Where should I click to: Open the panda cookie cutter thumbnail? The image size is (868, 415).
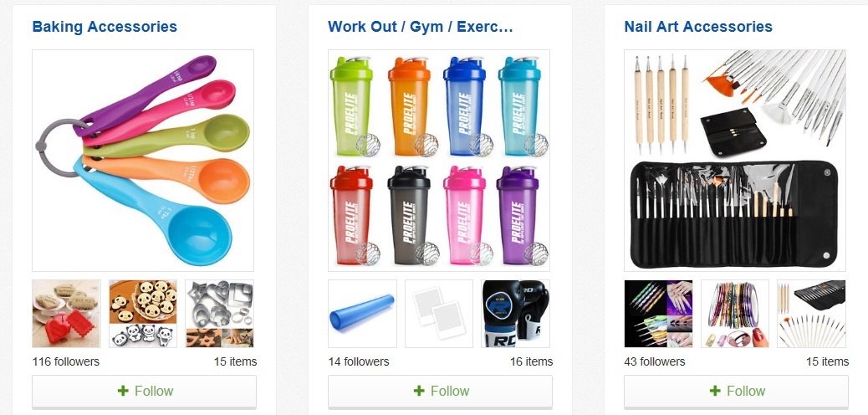(143, 314)
